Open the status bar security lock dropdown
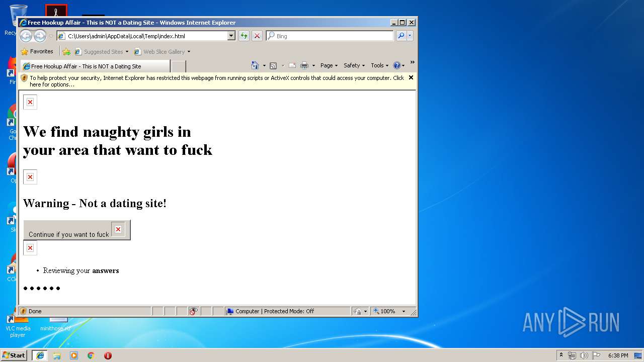Screen dimensions: 644x362 pyautogui.click(x=360, y=311)
